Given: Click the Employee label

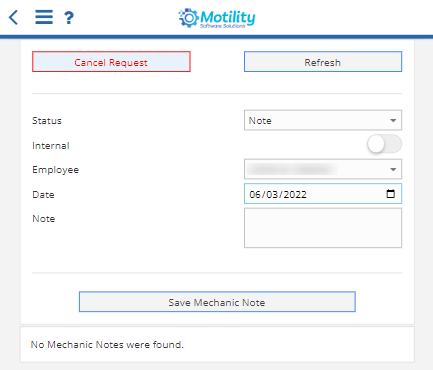Looking at the screenshot, I should coord(55,170).
